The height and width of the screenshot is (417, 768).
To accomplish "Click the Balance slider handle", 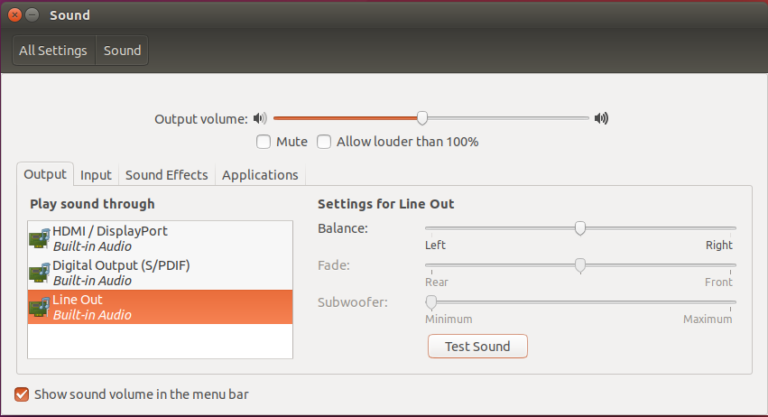I will point(580,228).
